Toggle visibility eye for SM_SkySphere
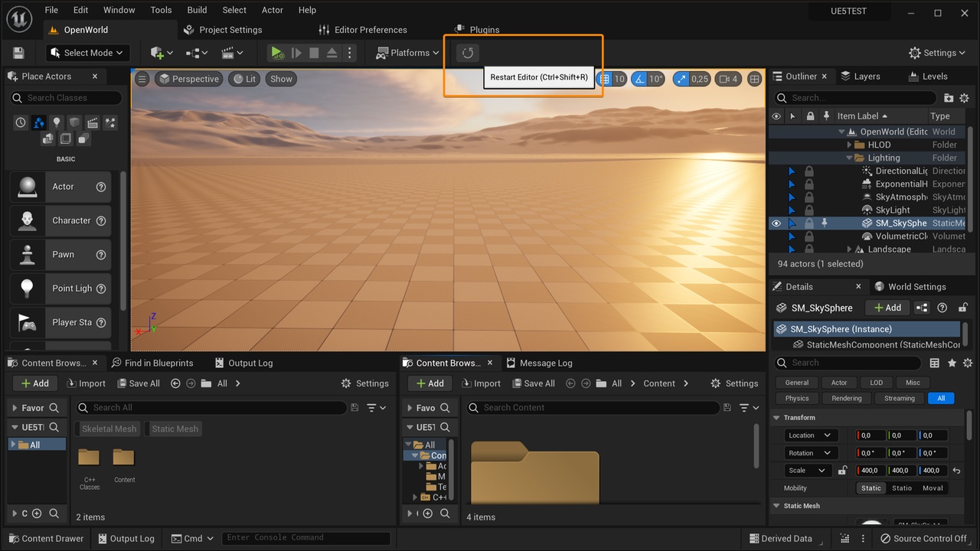980x551 pixels. click(x=776, y=223)
